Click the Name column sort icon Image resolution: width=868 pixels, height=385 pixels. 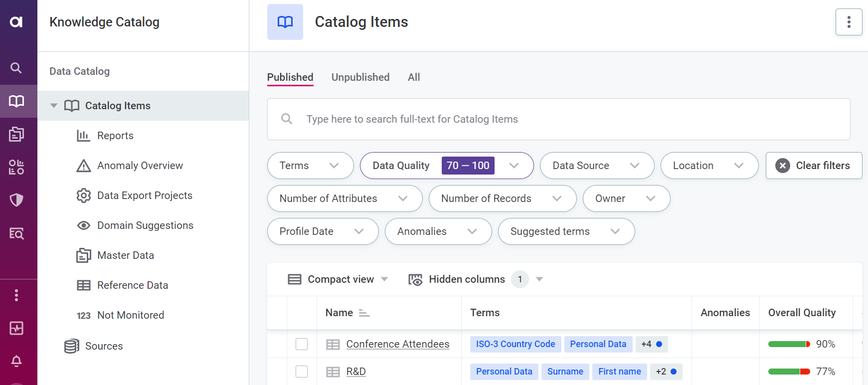click(364, 313)
